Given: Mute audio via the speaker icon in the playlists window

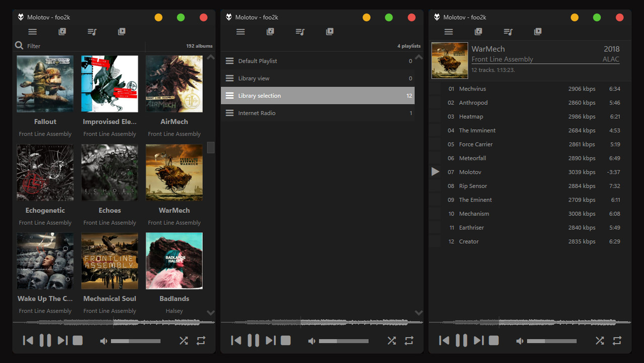Looking at the screenshot, I should click(311, 341).
